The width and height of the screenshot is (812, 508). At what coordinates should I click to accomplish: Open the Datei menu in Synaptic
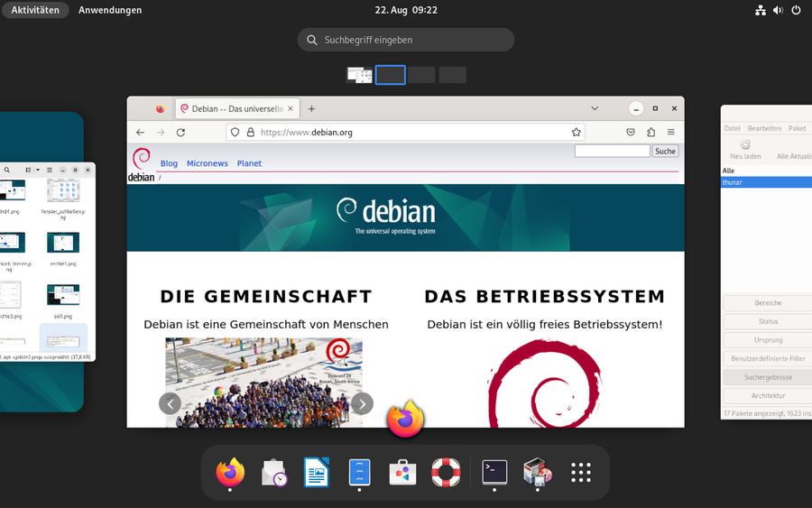[x=732, y=128]
